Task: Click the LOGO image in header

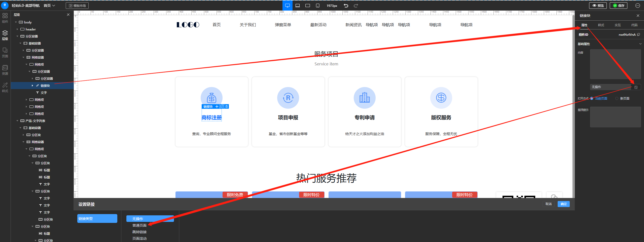Action: click(188, 25)
